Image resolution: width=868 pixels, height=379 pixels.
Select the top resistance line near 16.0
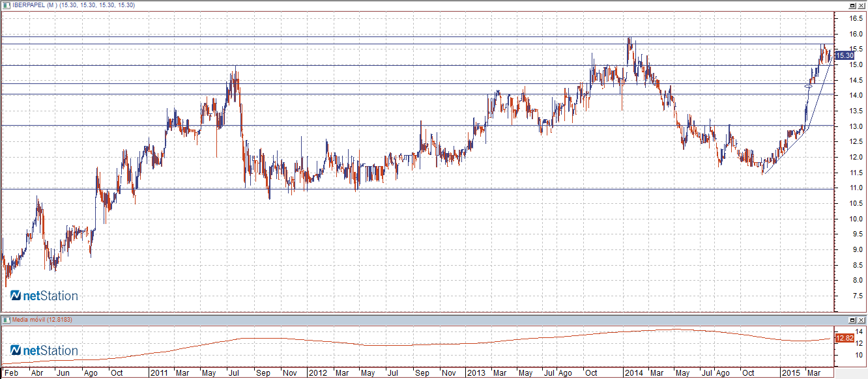pos(391,36)
